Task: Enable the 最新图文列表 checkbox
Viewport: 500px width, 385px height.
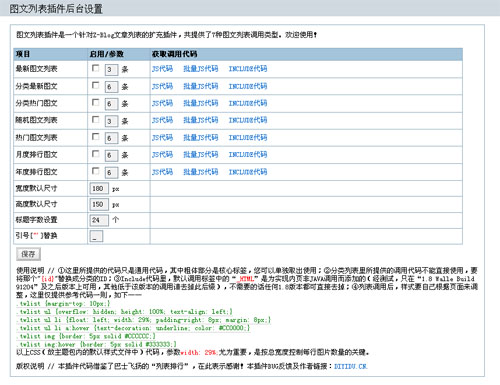Action: (95, 68)
